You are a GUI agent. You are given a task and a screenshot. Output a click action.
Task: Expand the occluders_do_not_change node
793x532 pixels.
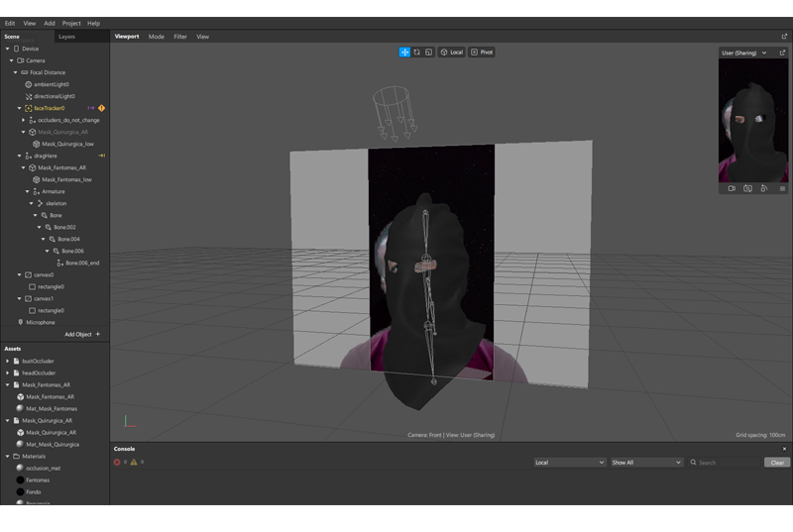coord(24,120)
